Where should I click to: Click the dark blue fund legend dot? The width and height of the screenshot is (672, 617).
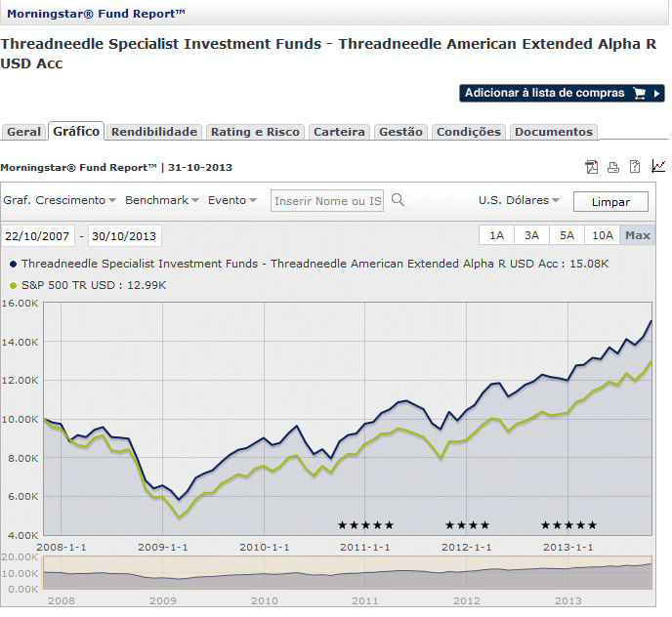(13, 264)
